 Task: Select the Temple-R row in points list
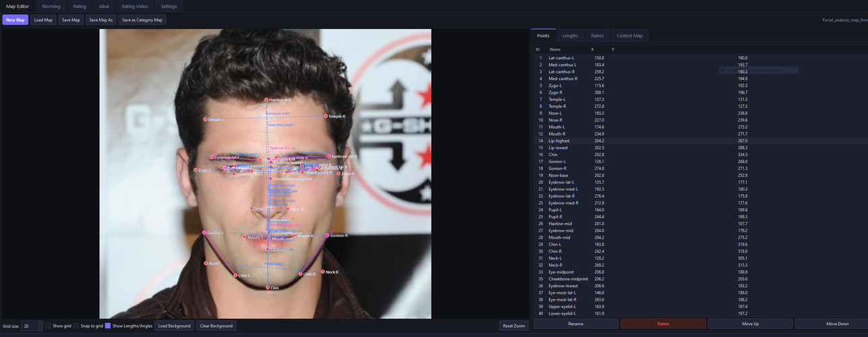(x=700, y=106)
